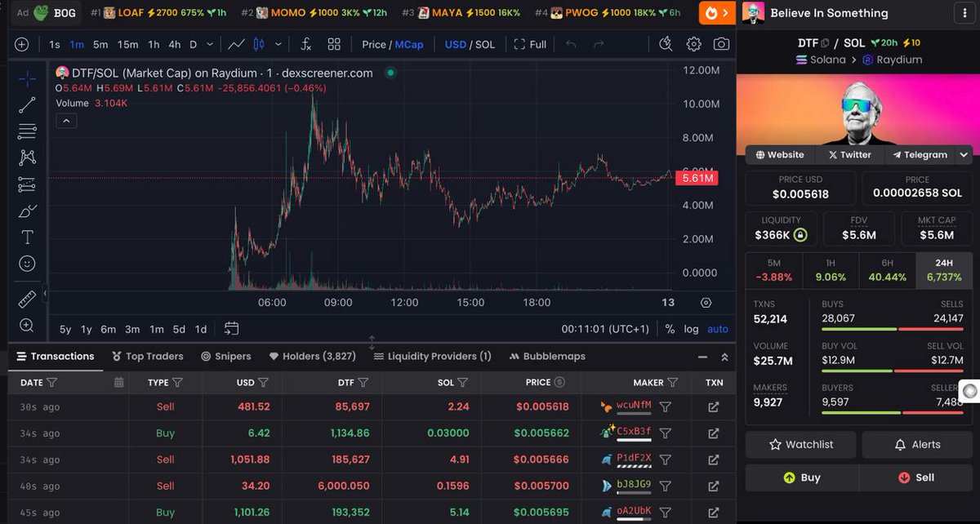
Task: Open the date calendar filter in transactions
Action: tap(119, 382)
